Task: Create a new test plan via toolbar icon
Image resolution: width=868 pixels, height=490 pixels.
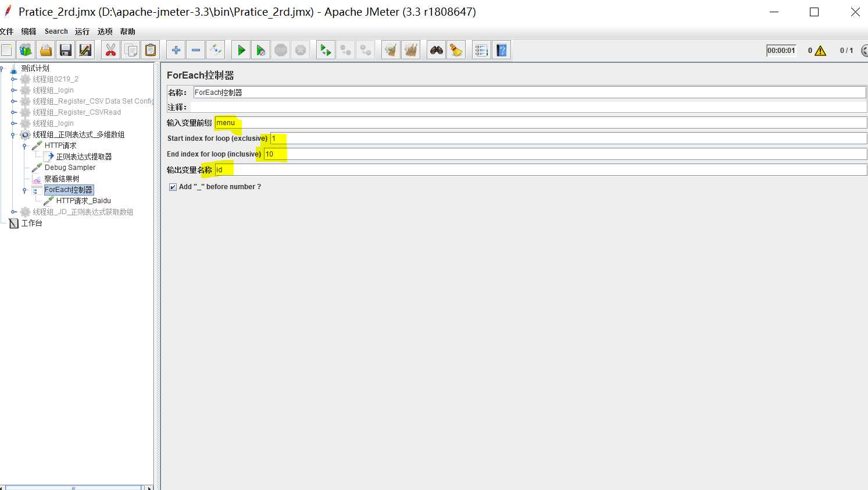Action: tap(7, 51)
